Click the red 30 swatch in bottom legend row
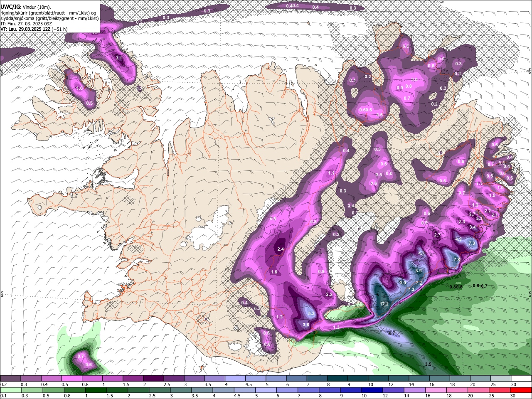Screen dimensions: 532x399 [x=521, y=390]
